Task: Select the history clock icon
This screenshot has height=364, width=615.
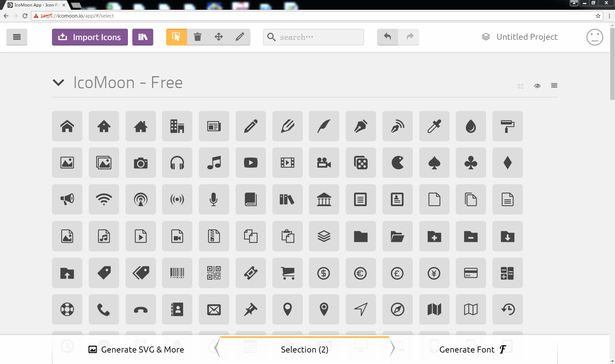Action: [508, 309]
